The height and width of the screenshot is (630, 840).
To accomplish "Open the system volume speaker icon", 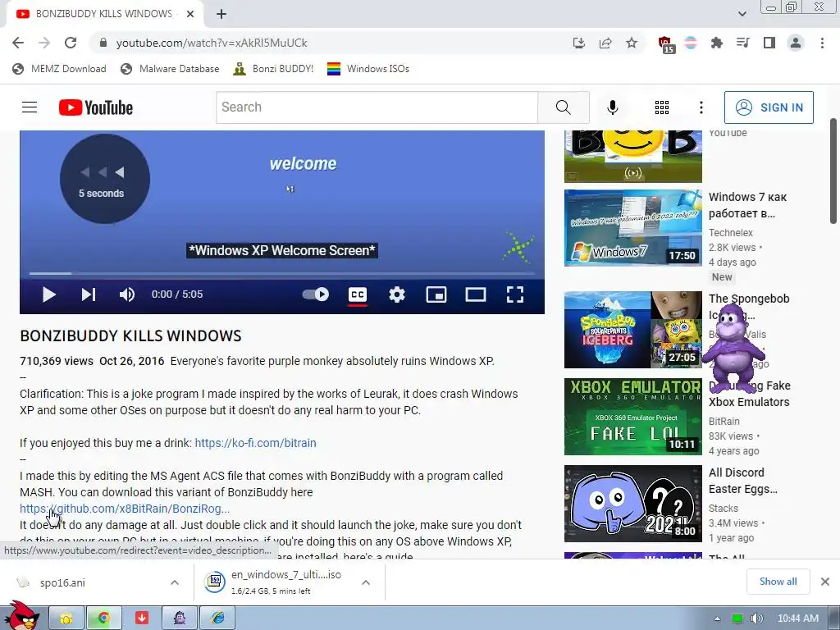I will (756, 619).
